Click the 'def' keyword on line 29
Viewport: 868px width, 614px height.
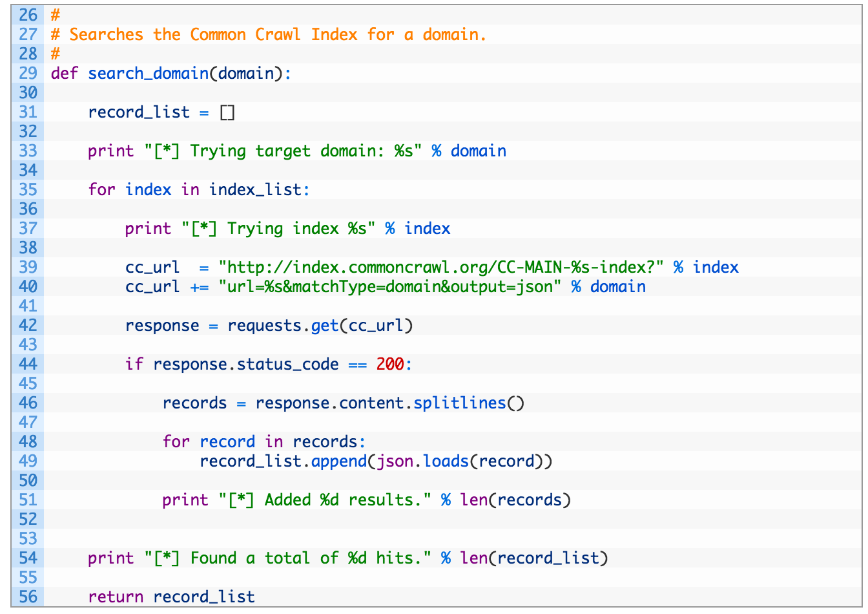[x=65, y=73]
